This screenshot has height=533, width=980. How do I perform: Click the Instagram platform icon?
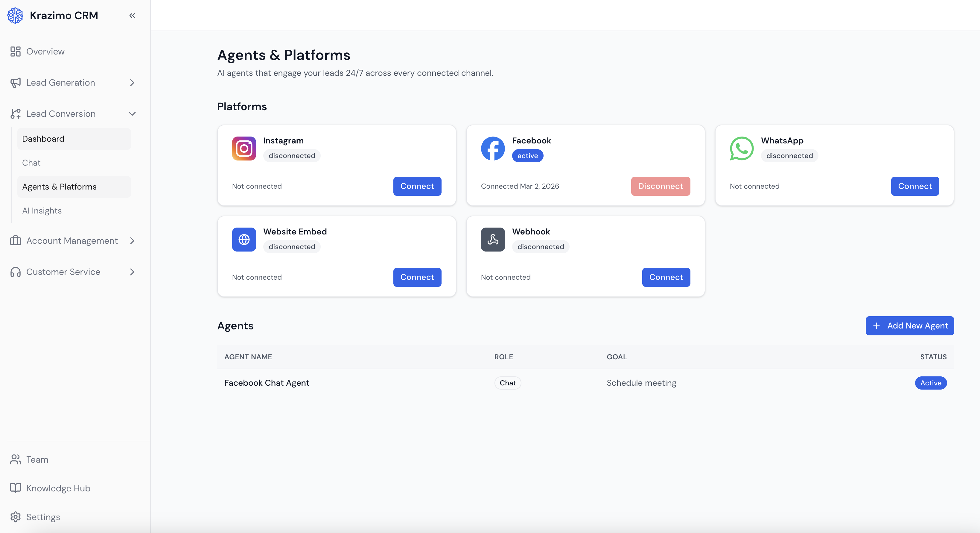pos(244,149)
